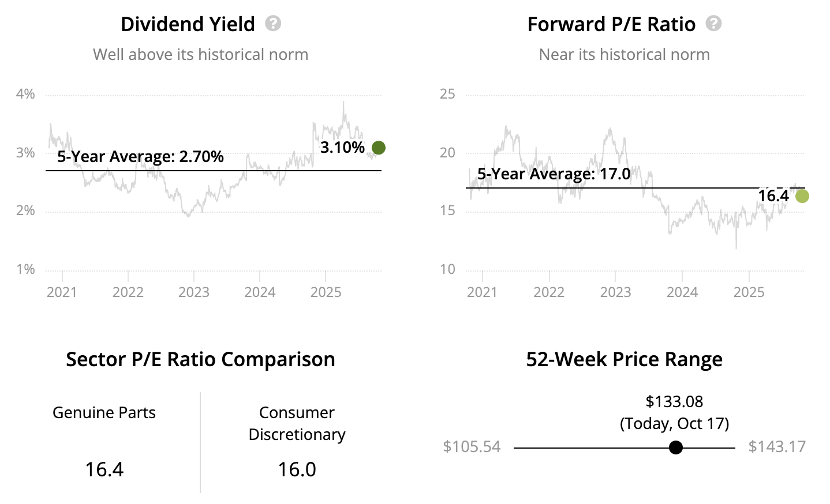This screenshot has height=504, width=830.
Task: Click the black marker on the 52-week range
Action: [x=676, y=447]
